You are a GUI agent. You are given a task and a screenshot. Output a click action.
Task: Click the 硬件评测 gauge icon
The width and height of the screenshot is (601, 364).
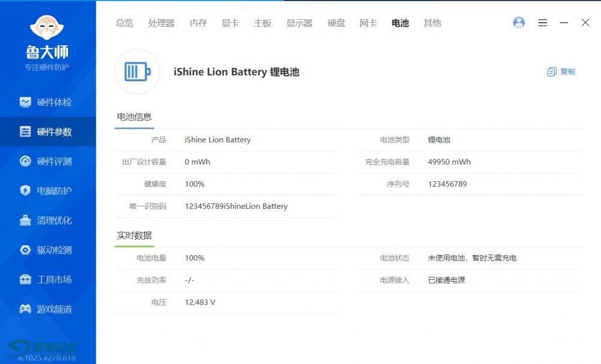pos(25,161)
